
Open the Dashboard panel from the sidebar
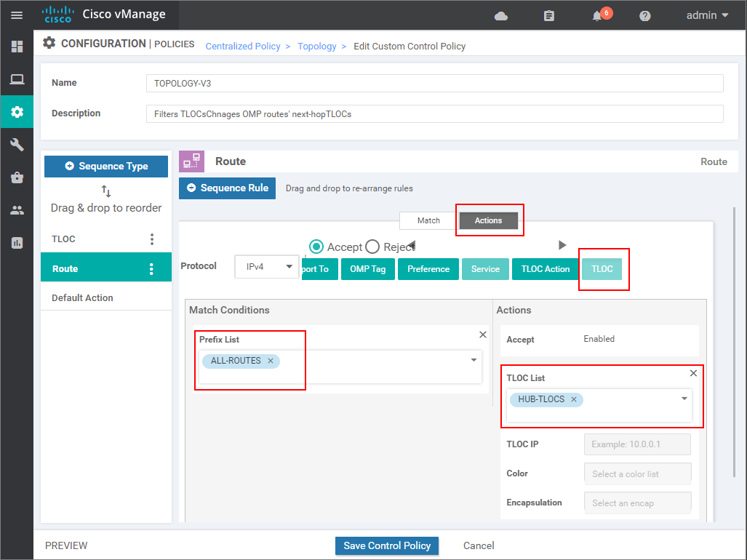coord(17,47)
